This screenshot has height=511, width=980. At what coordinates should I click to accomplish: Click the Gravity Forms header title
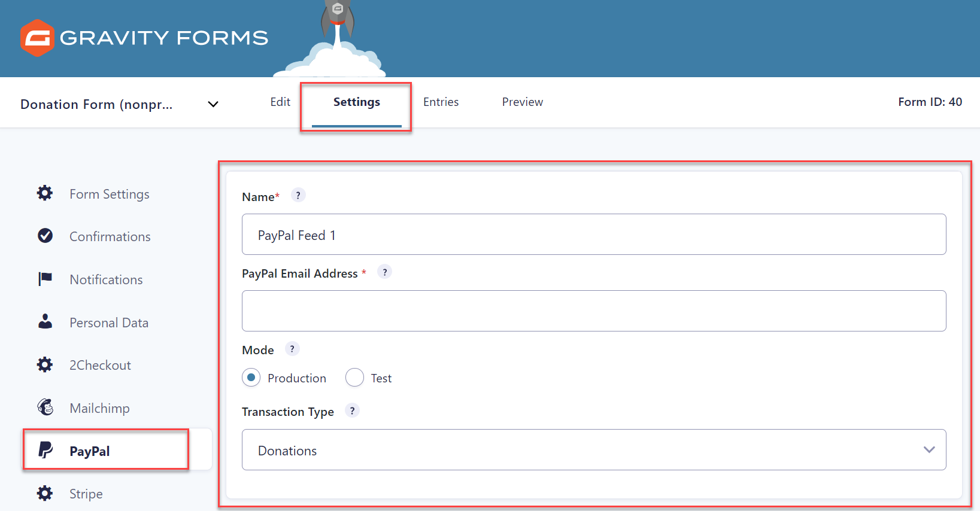164,38
